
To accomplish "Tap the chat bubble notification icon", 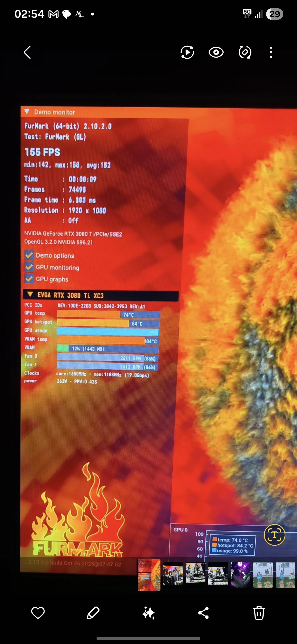I will 66,14.
